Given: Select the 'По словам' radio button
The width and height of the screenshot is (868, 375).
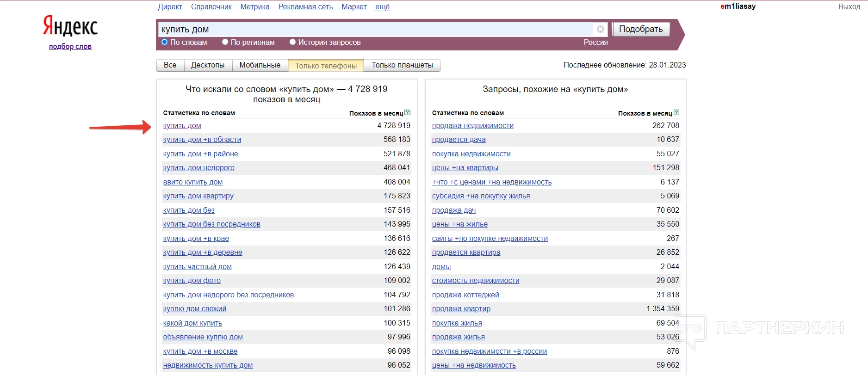Looking at the screenshot, I should point(164,42).
